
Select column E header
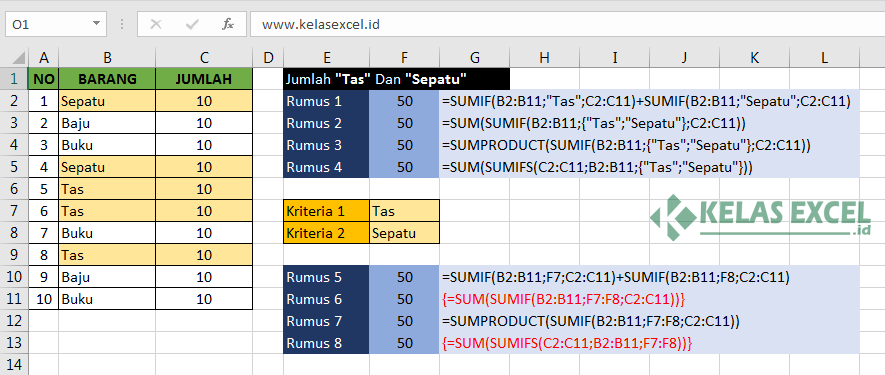(x=326, y=57)
